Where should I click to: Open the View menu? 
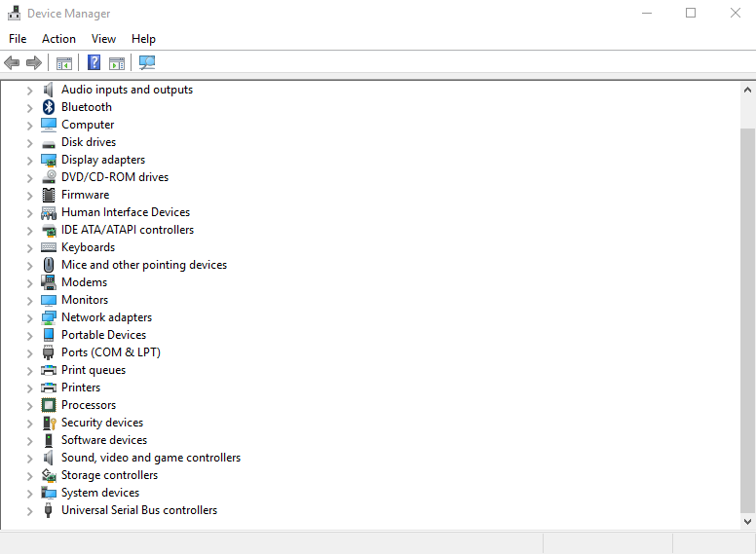[103, 39]
